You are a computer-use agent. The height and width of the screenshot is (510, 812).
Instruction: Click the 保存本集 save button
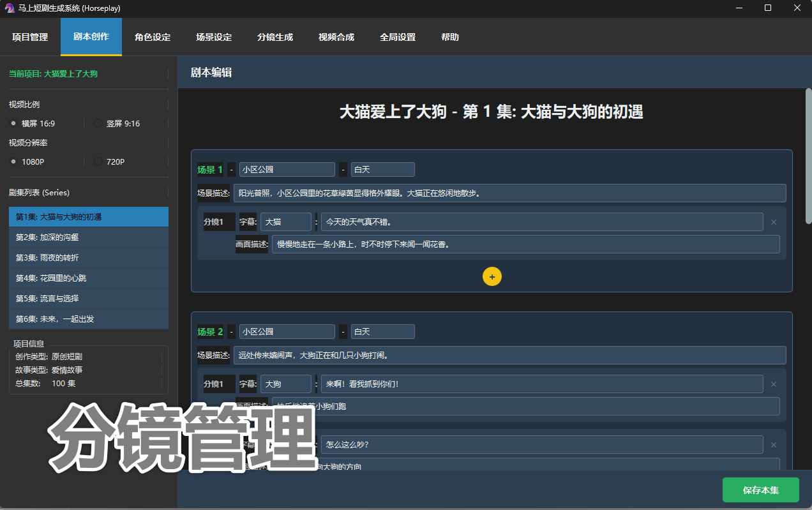click(760, 490)
